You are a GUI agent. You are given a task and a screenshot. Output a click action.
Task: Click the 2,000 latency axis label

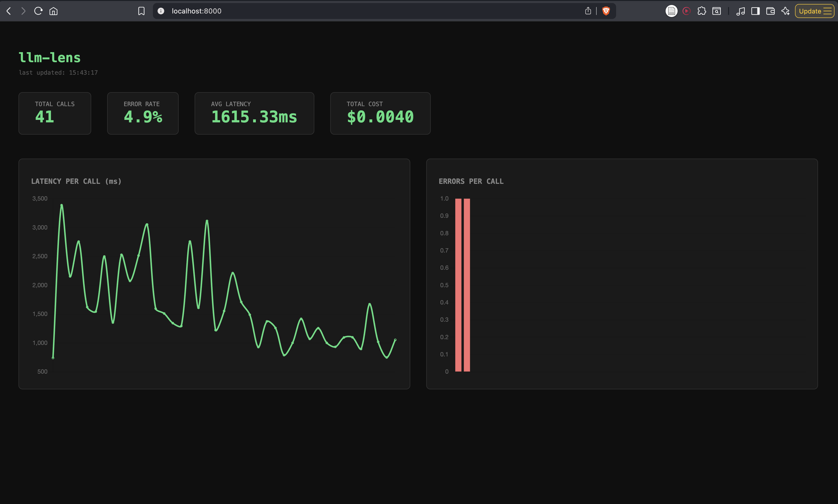click(40, 285)
